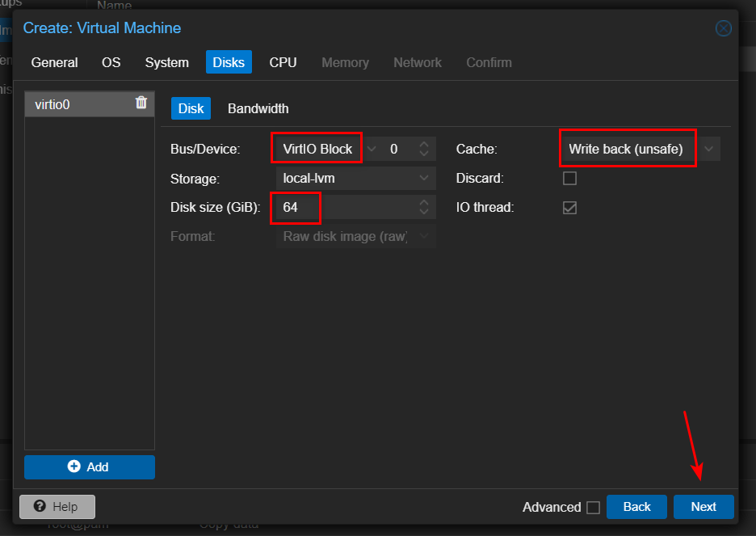Viewport: 756px width, 536px height.
Task: Click the Add disk button
Action: pyautogui.click(x=89, y=466)
